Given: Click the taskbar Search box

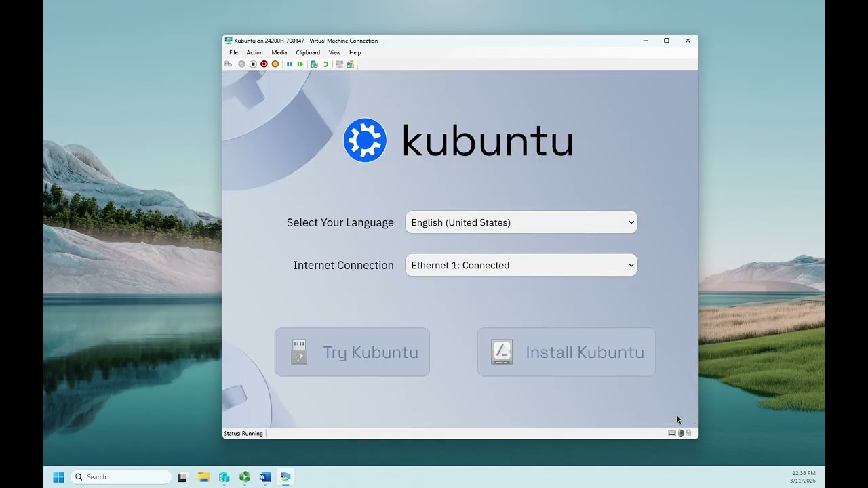Looking at the screenshot, I should (x=121, y=477).
